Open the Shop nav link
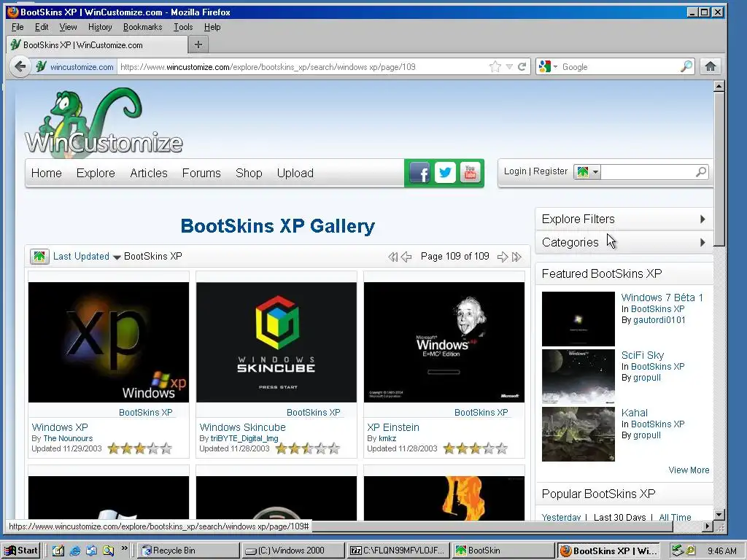Viewport: 747px width, 560px height. tap(249, 173)
